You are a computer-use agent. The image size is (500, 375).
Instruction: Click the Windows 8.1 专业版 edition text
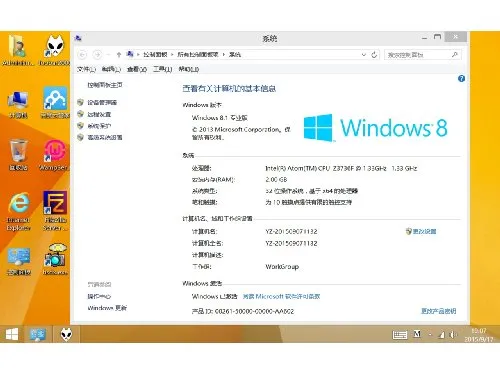tap(220, 118)
